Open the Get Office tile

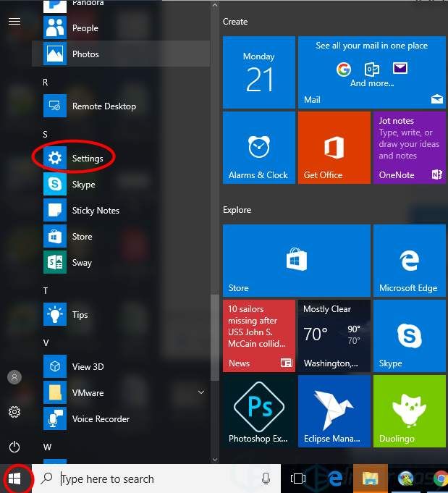(334, 147)
